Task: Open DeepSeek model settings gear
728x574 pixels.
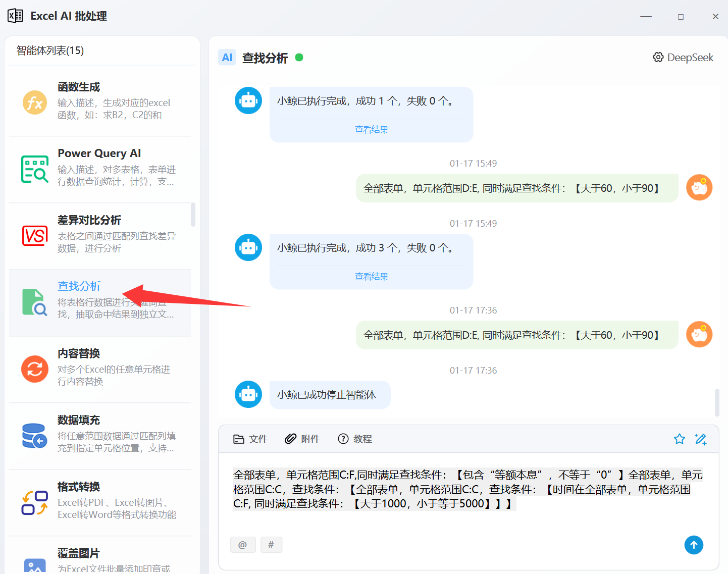Action: (658, 57)
